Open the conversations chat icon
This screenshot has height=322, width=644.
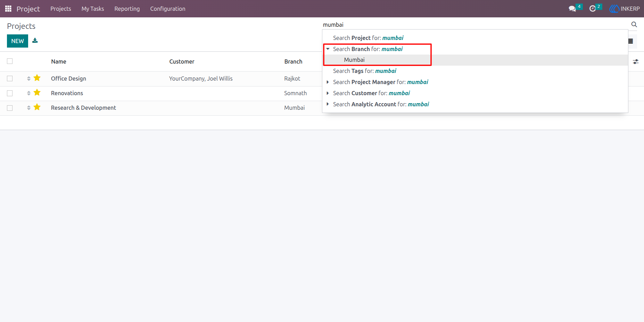(572, 9)
